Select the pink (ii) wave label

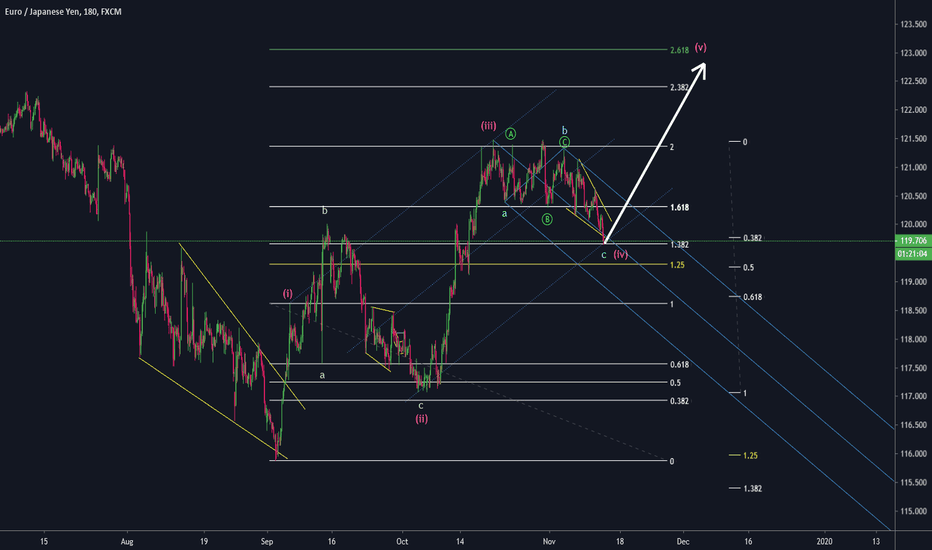pyautogui.click(x=422, y=419)
